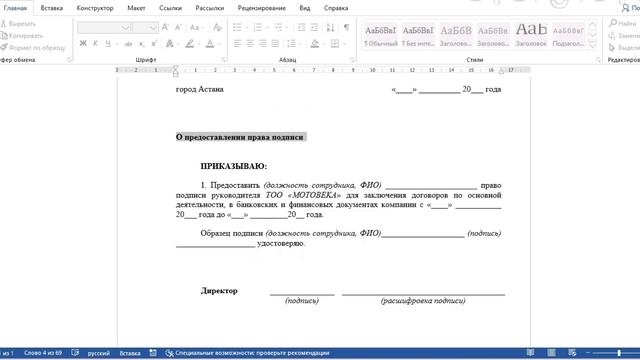Apply Без интервала style
This screenshot has height=360, width=640.
418,36
